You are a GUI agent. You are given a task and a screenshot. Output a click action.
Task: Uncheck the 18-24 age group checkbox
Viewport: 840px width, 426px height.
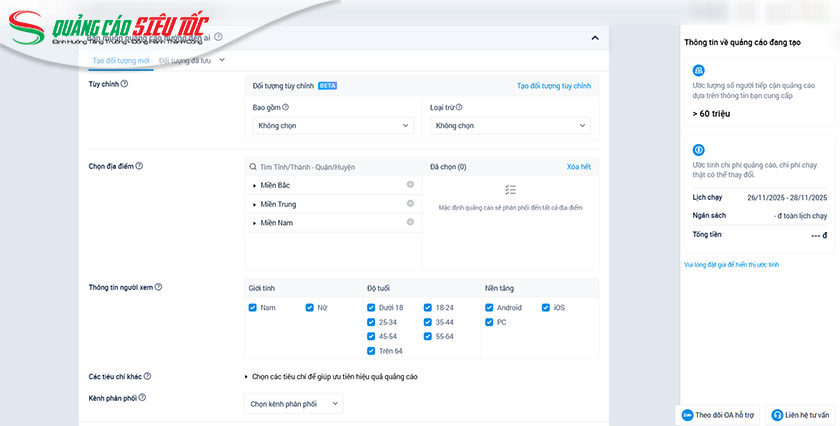tap(428, 308)
